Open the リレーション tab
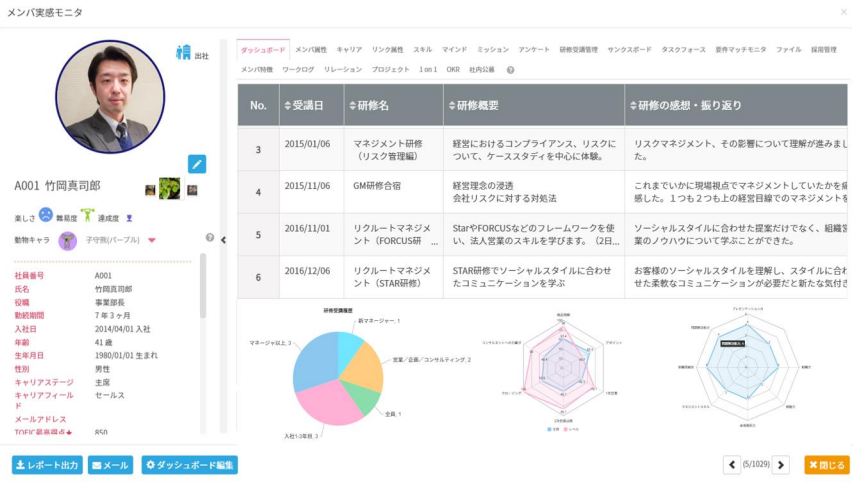This screenshot has height=482, width=854. pyautogui.click(x=343, y=70)
